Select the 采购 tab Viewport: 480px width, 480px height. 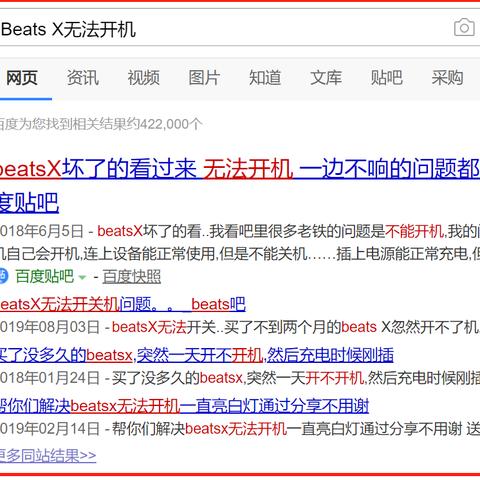tap(447, 78)
